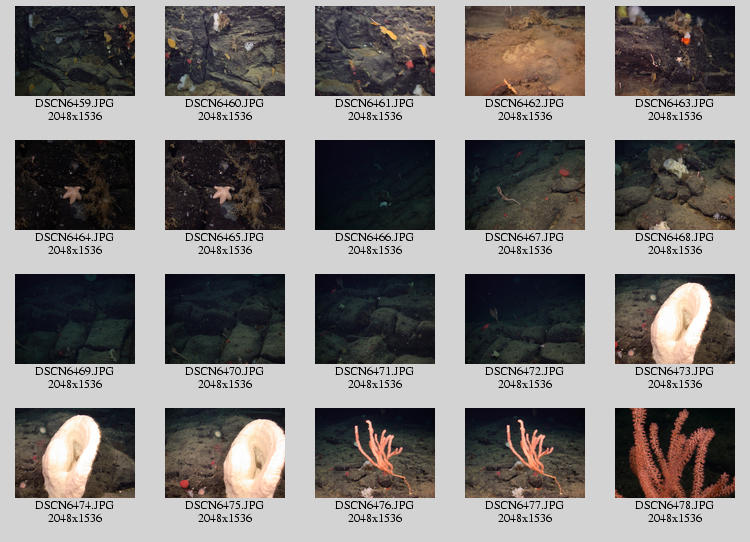The height and width of the screenshot is (542, 750).
Task: Open the sponge thumbnail DSCN6475.JPG
Action: click(225, 453)
